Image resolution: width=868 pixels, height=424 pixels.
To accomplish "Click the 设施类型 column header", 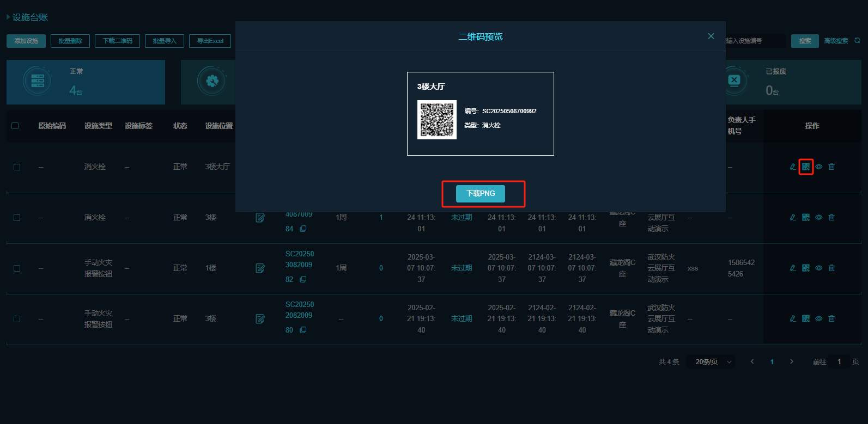I will [x=98, y=126].
